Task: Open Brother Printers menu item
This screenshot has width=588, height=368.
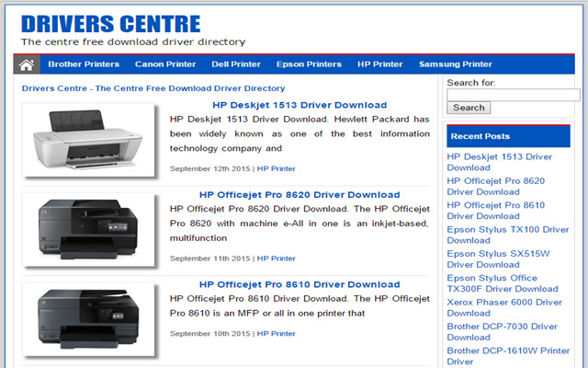Action: pyautogui.click(x=84, y=64)
